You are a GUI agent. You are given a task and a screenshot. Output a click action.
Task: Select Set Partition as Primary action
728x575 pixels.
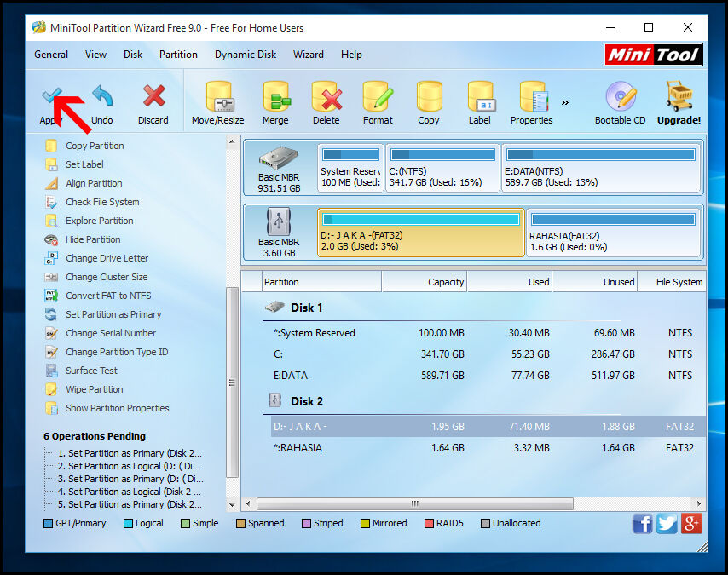click(113, 314)
